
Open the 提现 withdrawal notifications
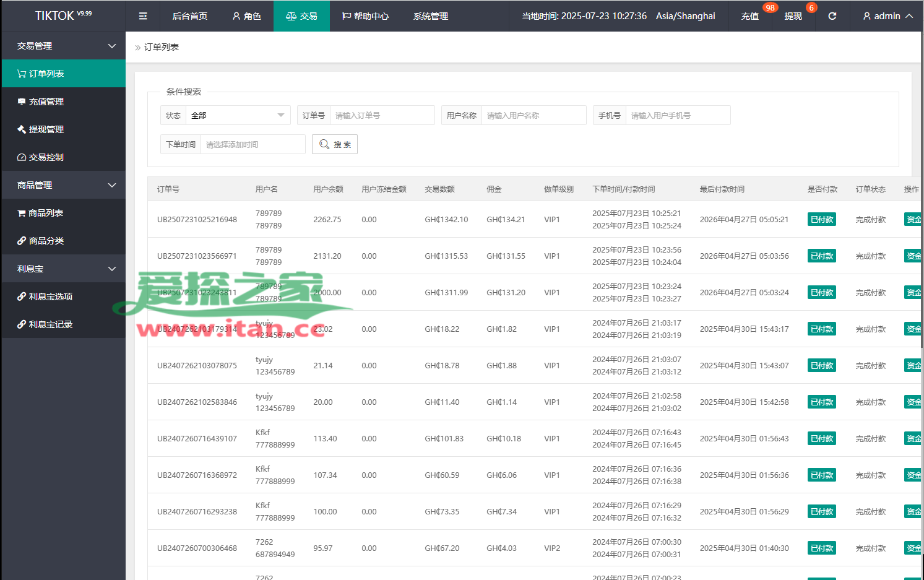click(793, 16)
